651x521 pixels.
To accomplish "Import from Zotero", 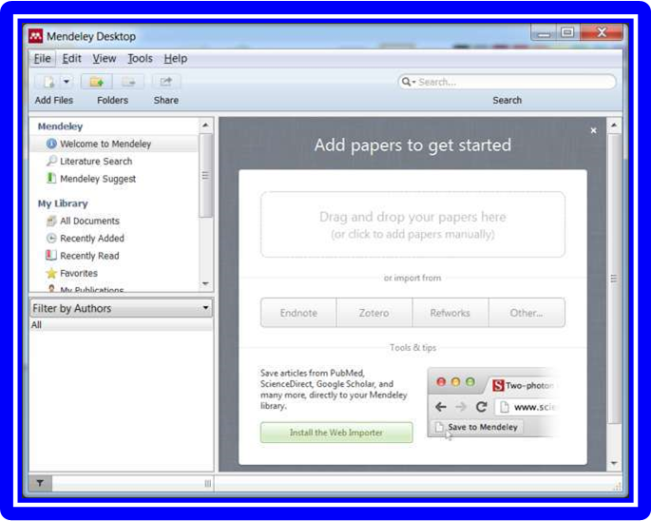I will (x=374, y=313).
